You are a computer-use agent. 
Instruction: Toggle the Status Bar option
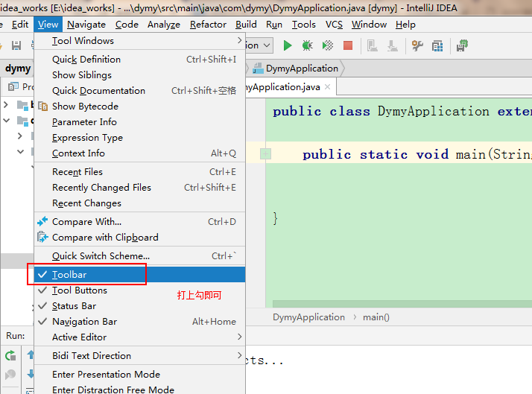click(x=140, y=306)
